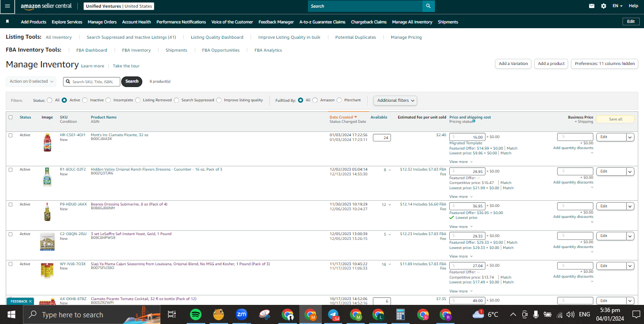644x324 pixels.
Task: Open the Help link in the header
Action: pos(633,6)
